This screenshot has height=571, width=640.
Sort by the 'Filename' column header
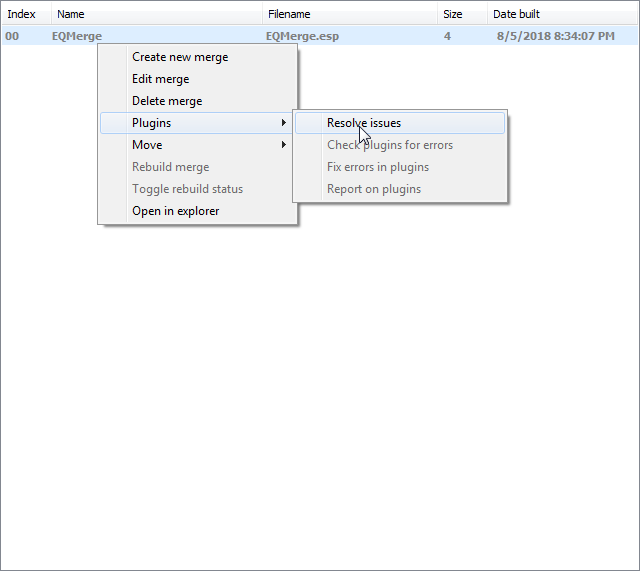(x=350, y=14)
